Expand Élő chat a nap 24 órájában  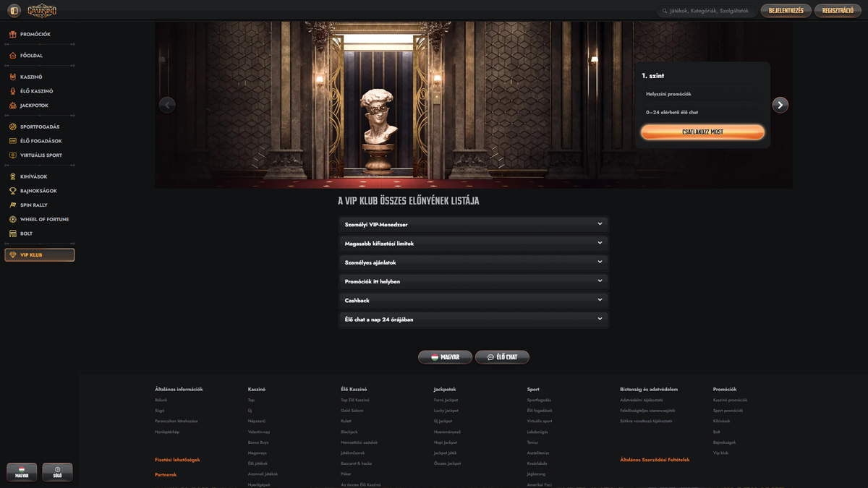(x=473, y=319)
